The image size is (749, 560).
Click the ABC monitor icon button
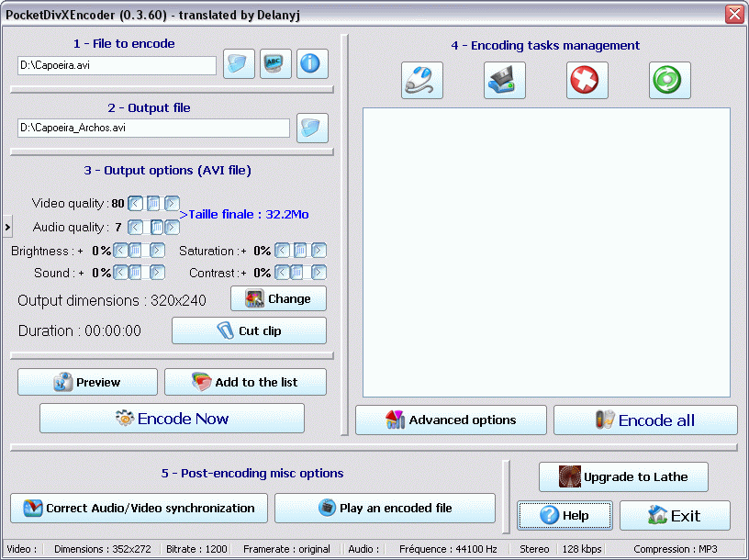pyautogui.click(x=275, y=63)
